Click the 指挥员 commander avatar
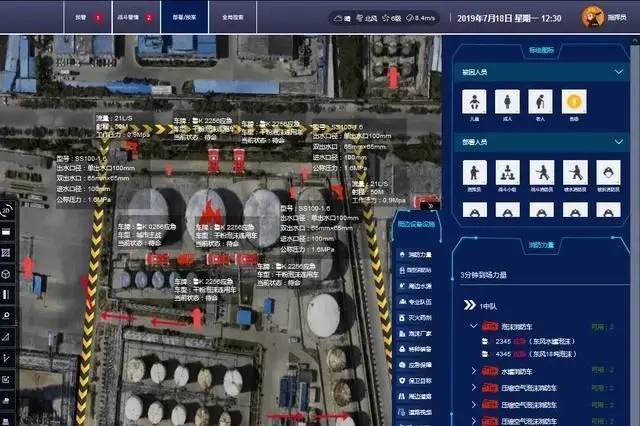The image size is (640, 426). click(592, 17)
